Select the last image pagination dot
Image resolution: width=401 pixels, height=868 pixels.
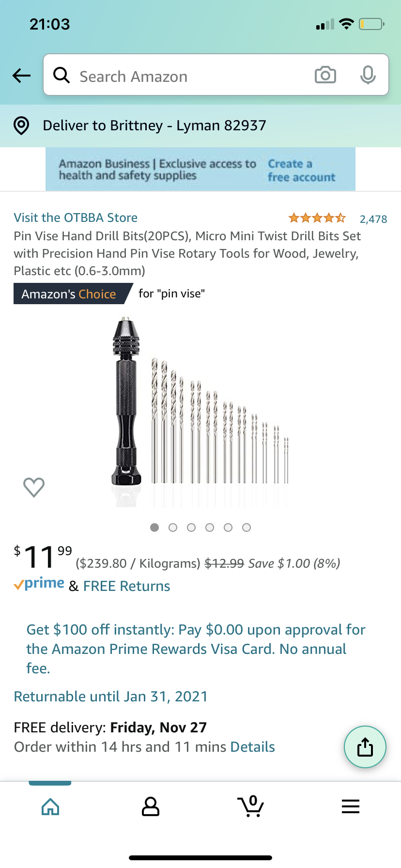coord(247,527)
